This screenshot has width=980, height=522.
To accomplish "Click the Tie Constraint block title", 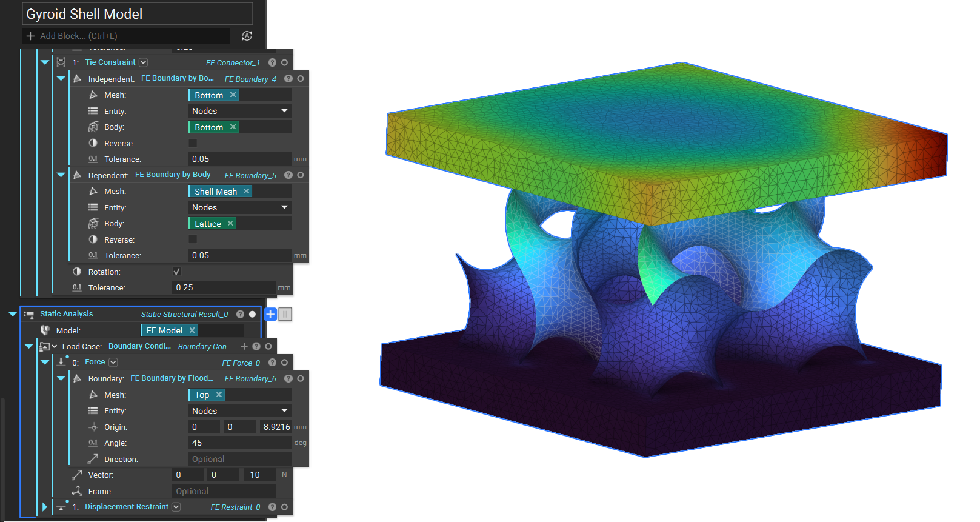I will tap(110, 62).
